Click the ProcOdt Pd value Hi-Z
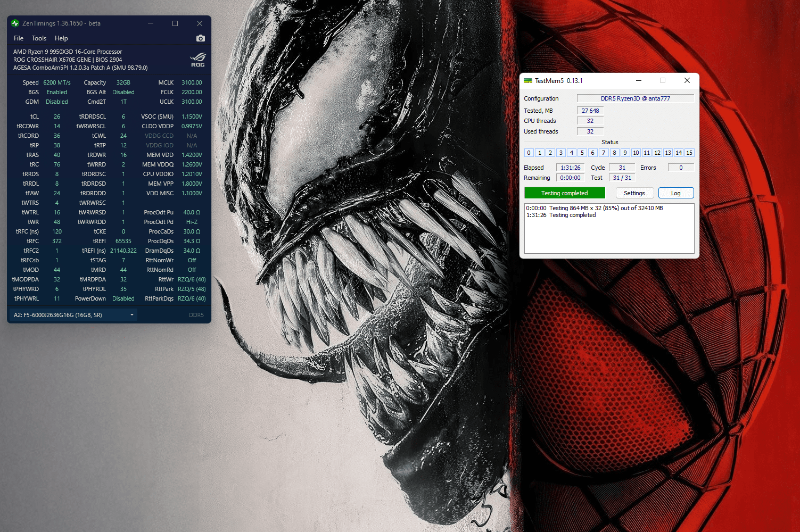 tap(192, 222)
